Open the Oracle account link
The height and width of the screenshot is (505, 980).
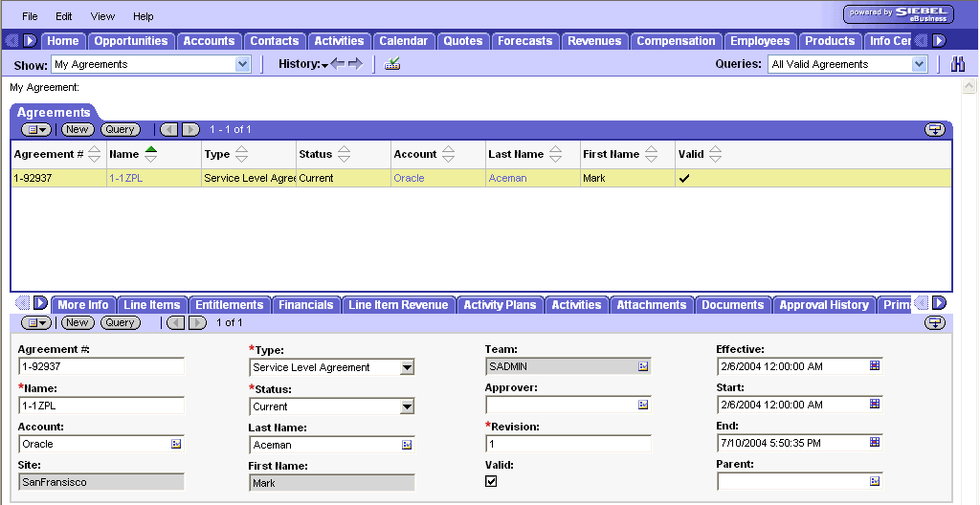pyautogui.click(x=409, y=178)
